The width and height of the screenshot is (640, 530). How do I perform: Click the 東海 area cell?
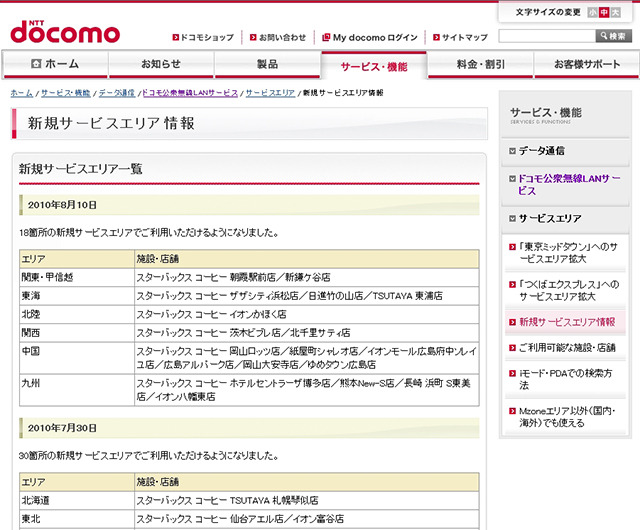click(x=77, y=296)
